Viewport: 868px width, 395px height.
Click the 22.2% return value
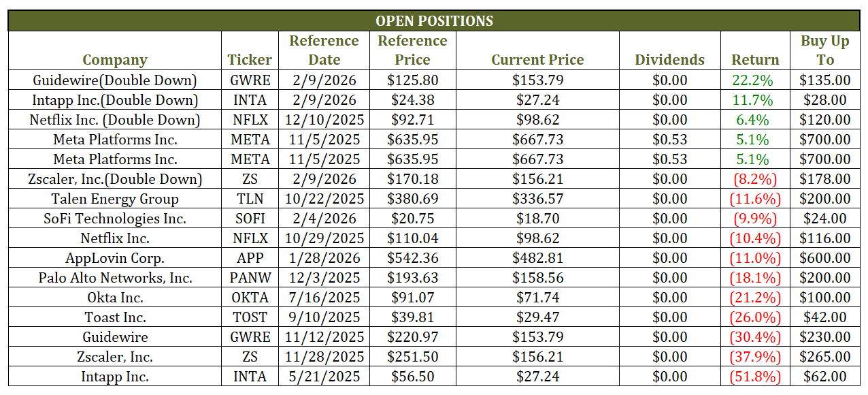tap(752, 80)
